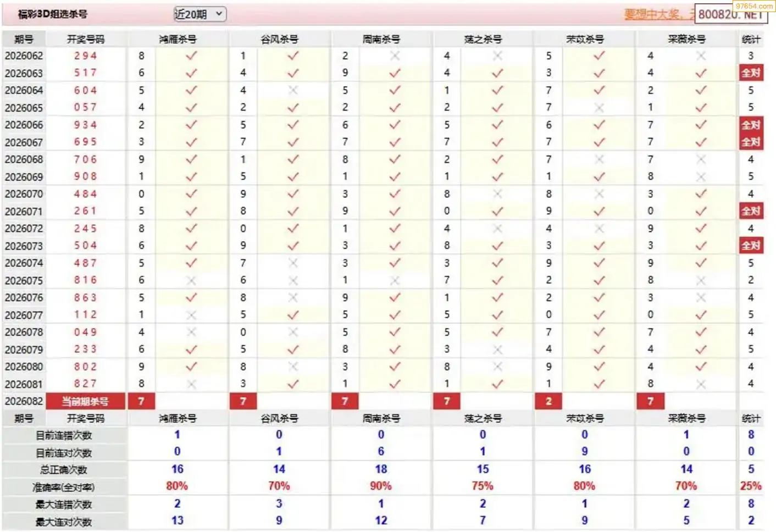Click the red 7 prediction under 鸿雁杀号
This screenshot has height=532, width=776.
pyautogui.click(x=141, y=401)
